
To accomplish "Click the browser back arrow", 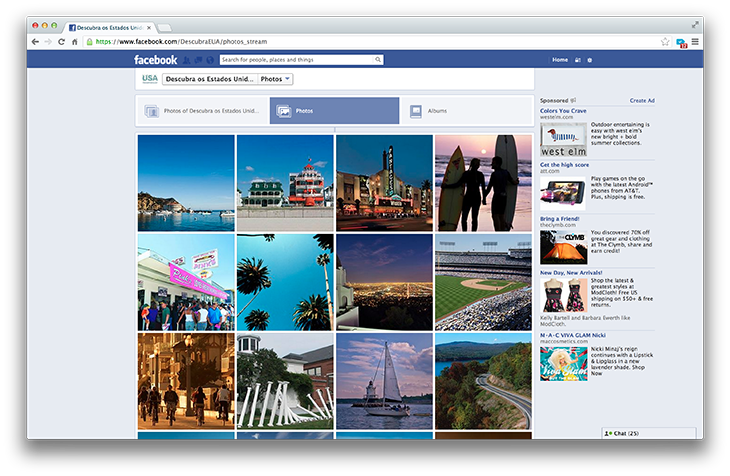I will [x=36, y=42].
